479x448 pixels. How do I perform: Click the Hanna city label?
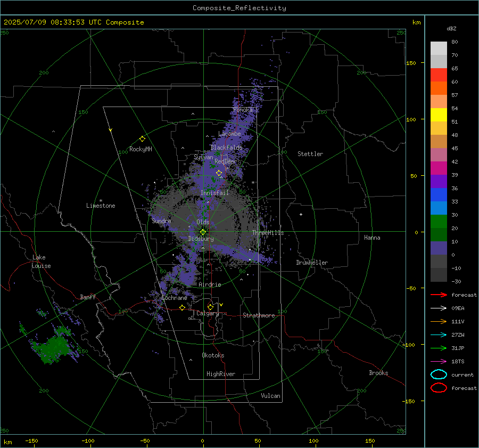pyautogui.click(x=372, y=238)
